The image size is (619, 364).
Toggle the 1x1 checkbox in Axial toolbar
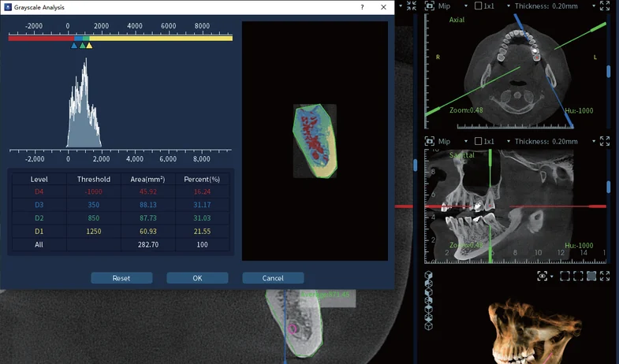pyautogui.click(x=478, y=6)
